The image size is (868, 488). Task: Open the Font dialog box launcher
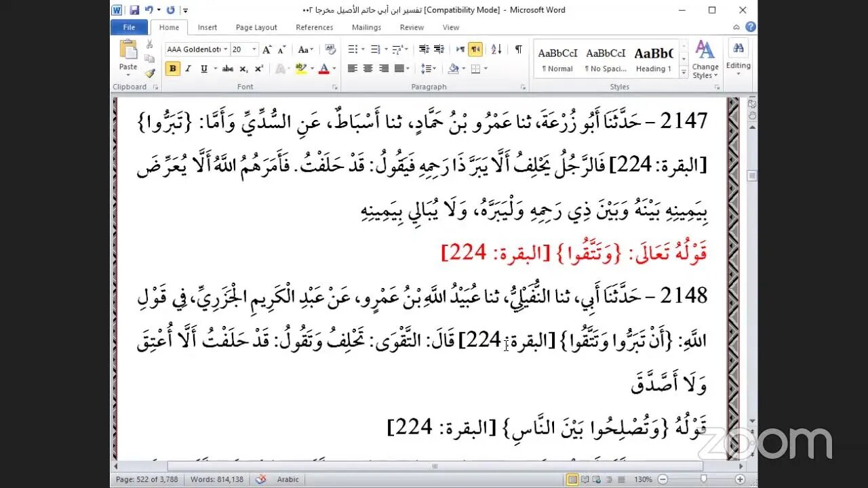click(335, 87)
